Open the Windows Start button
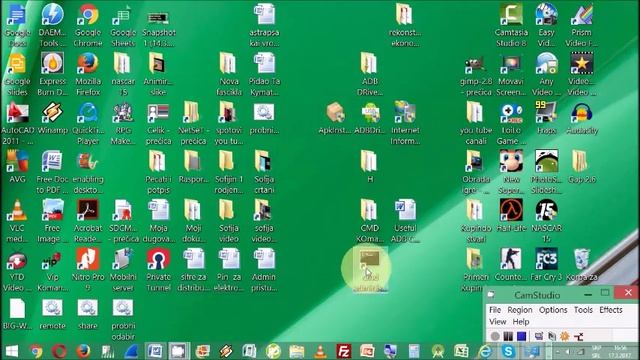The width and height of the screenshot is (640, 360). 11,351
